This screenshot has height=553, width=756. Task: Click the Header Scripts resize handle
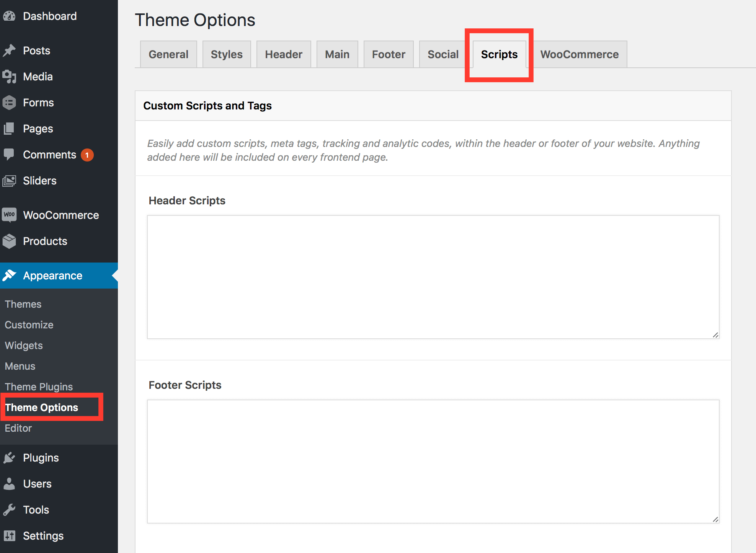pyautogui.click(x=715, y=335)
